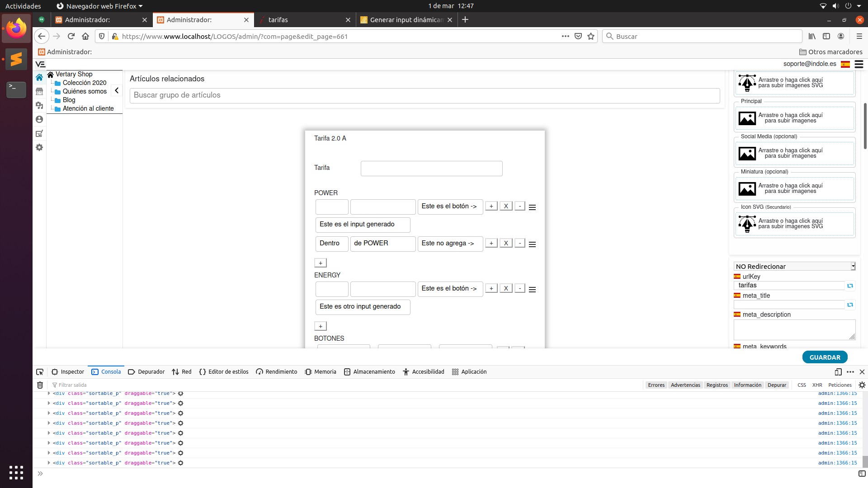Click the meta_description textarea
Viewport: 868px width, 488px height.
tap(794, 330)
